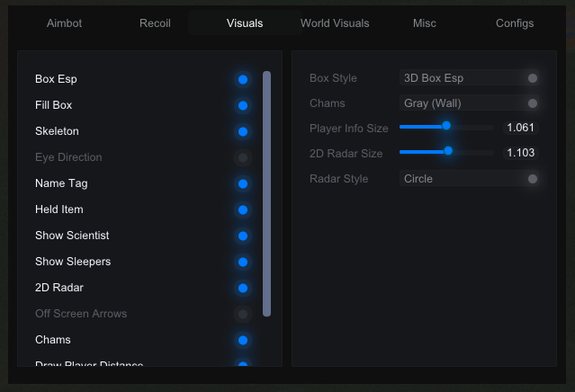Switch to the Aimbot tab
Image resolution: width=575 pixels, height=392 pixels.
coord(64,23)
